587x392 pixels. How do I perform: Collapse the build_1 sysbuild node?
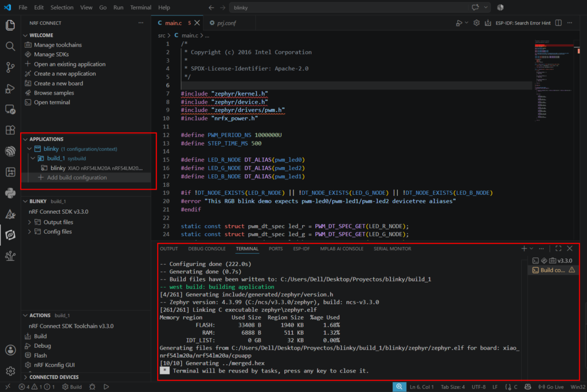tap(33, 158)
